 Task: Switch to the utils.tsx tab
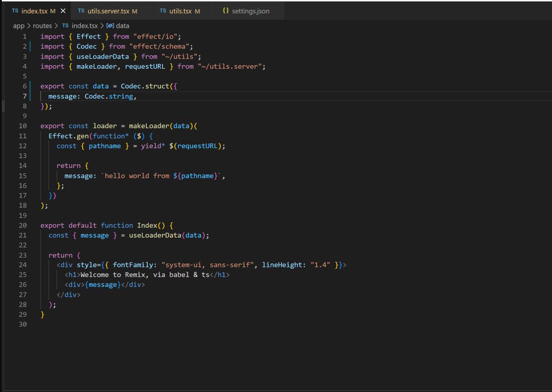pos(181,11)
